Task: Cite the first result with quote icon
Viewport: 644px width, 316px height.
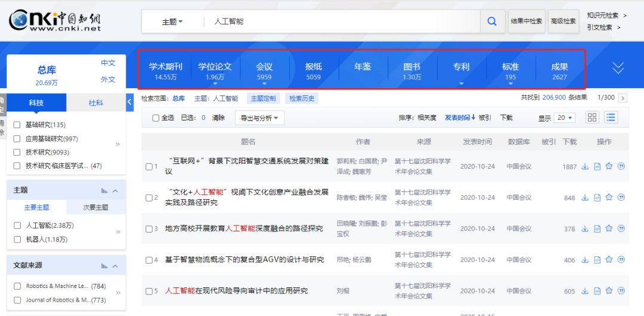Action: click(x=621, y=166)
